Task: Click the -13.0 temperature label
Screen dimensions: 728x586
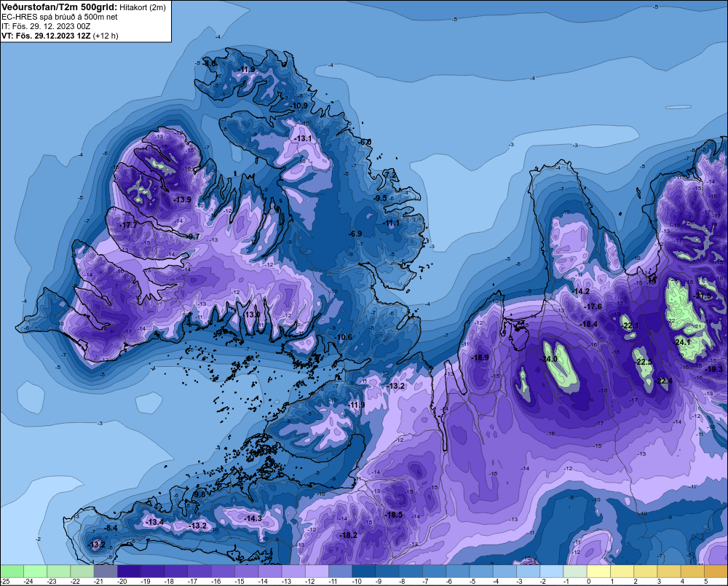Action: pos(252,314)
